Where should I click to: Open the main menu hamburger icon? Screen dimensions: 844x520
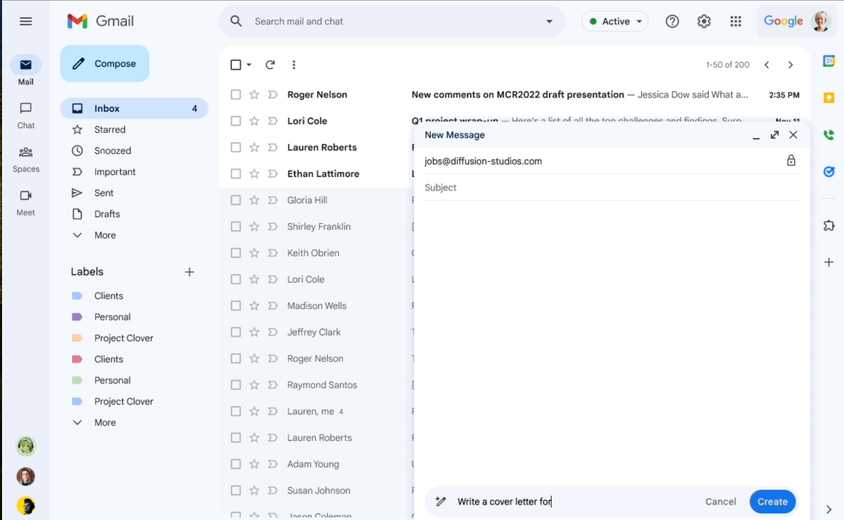25,22
